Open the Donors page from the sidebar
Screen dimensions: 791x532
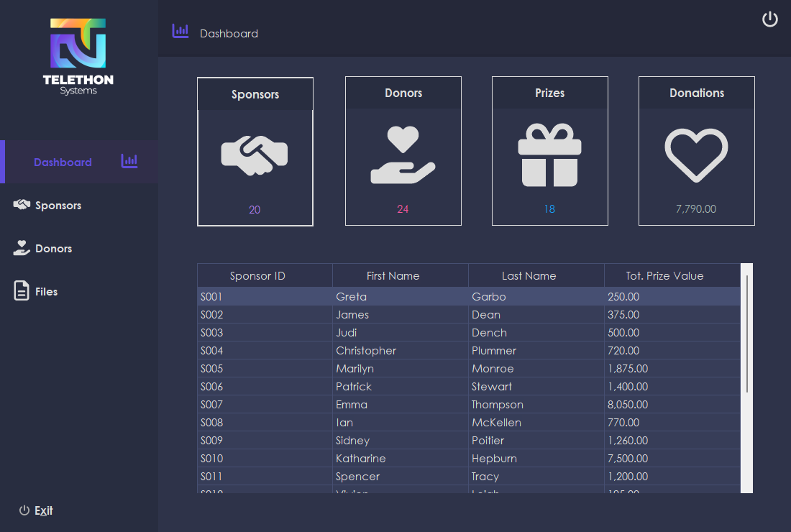point(53,248)
